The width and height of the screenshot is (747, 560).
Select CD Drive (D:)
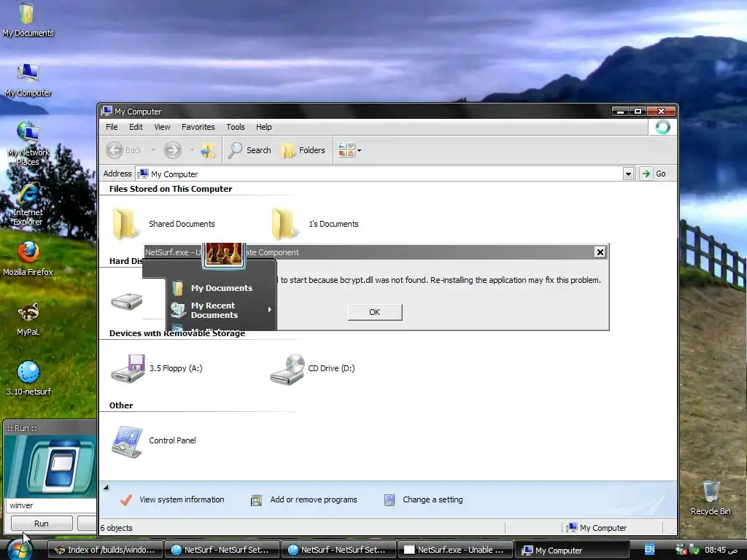click(x=312, y=368)
